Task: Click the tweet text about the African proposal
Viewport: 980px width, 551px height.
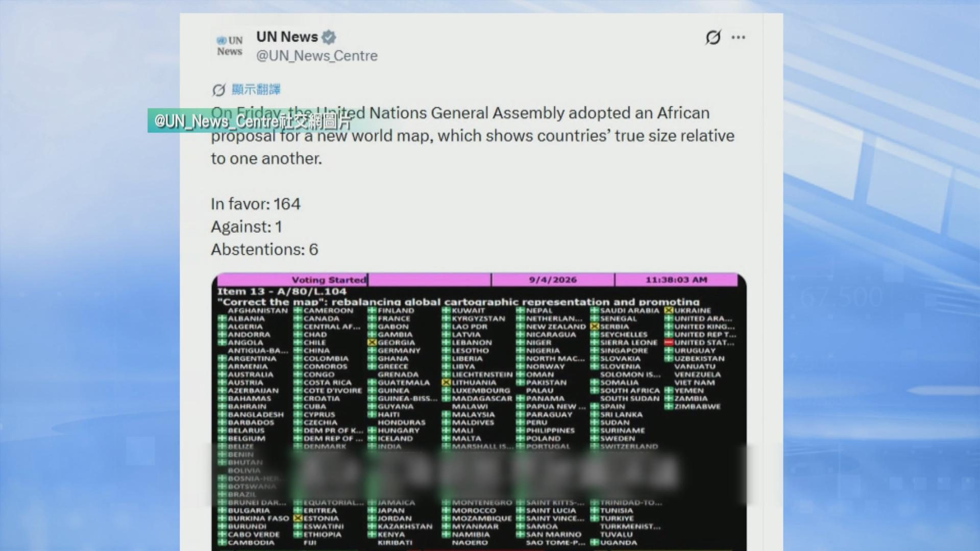Action: tap(473, 136)
